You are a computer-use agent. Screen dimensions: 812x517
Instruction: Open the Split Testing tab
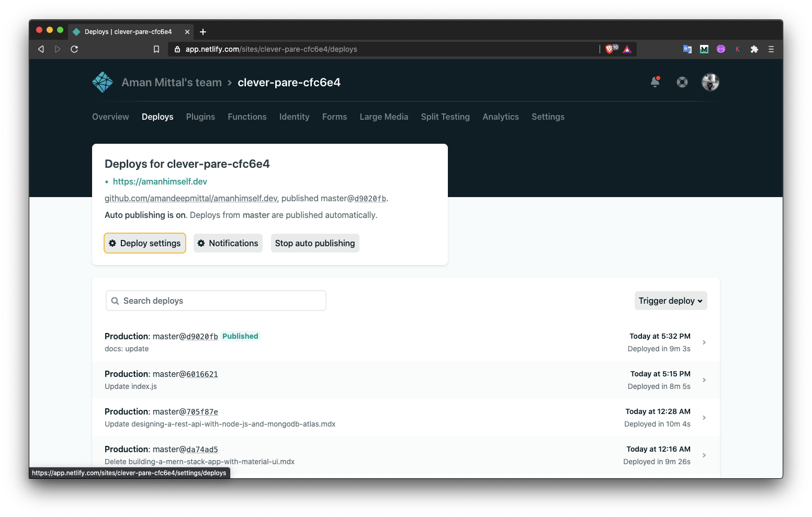pos(445,117)
